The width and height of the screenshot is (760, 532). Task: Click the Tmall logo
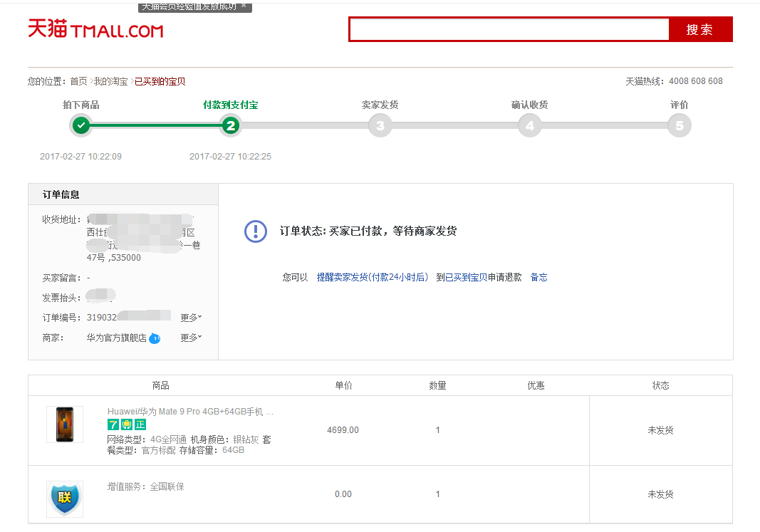pos(95,28)
